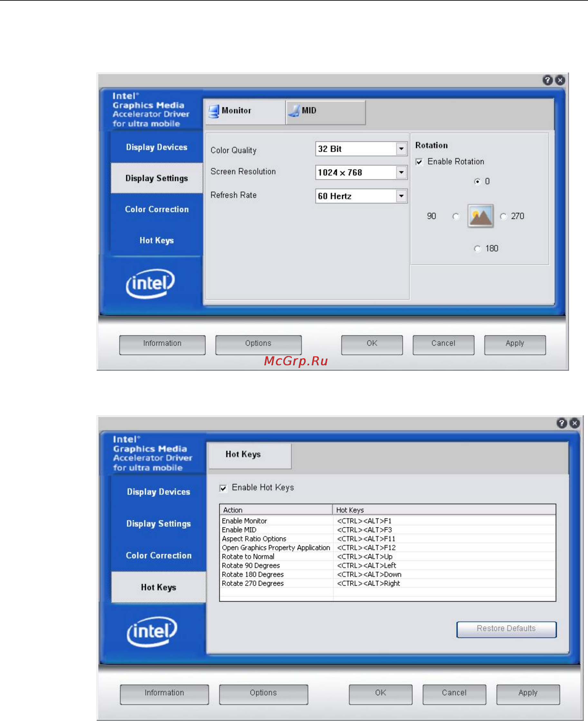The height and width of the screenshot is (721, 588).
Task: Click OK in the Hot Keys window
Action: click(381, 695)
